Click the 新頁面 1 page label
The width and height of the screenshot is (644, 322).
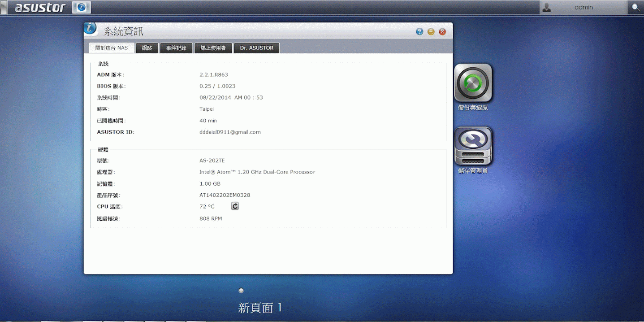(x=260, y=308)
